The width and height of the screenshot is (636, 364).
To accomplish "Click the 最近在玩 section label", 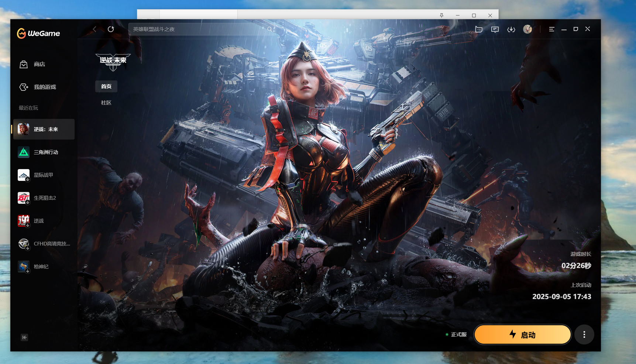I will (x=28, y=108).
